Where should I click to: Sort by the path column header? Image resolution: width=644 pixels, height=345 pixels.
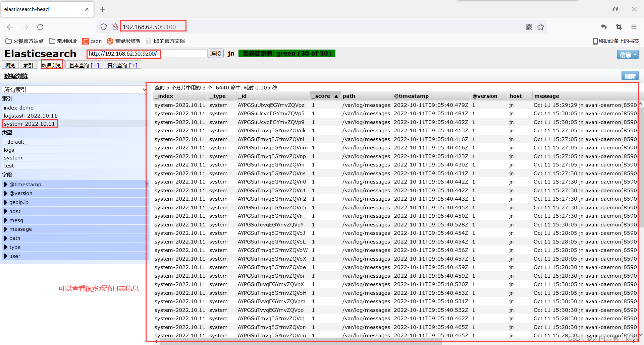click(x=366, y=96)
